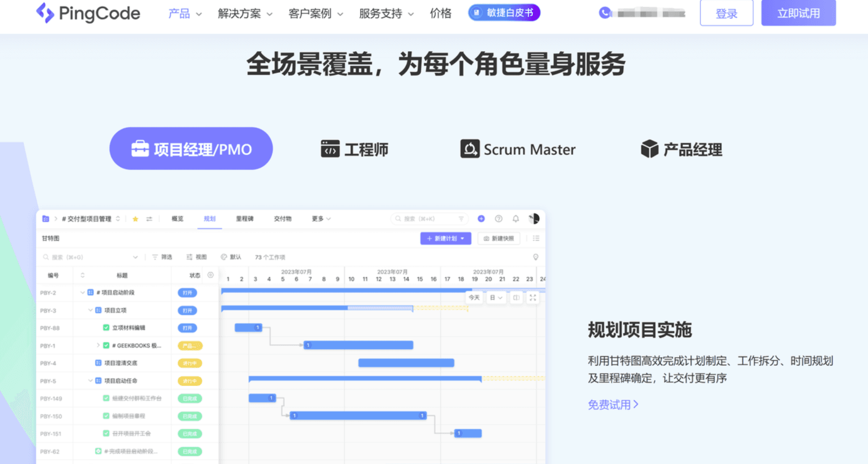Click the split view icon beside fullscreen
868x464 pixels.
[517, 298]
